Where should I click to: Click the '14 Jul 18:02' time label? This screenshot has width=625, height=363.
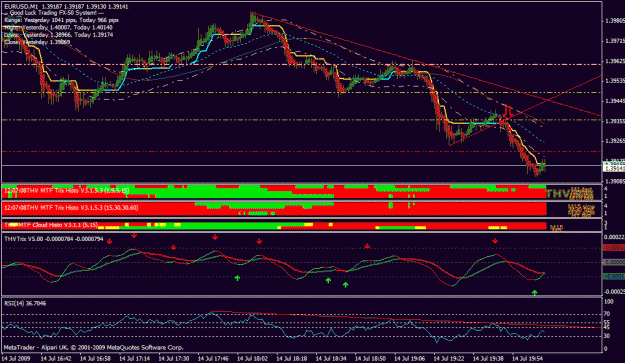coord(252,358)
